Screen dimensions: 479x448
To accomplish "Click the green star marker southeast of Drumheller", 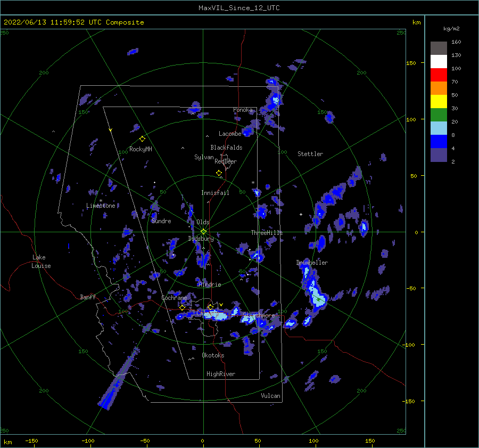I will 318,299.
